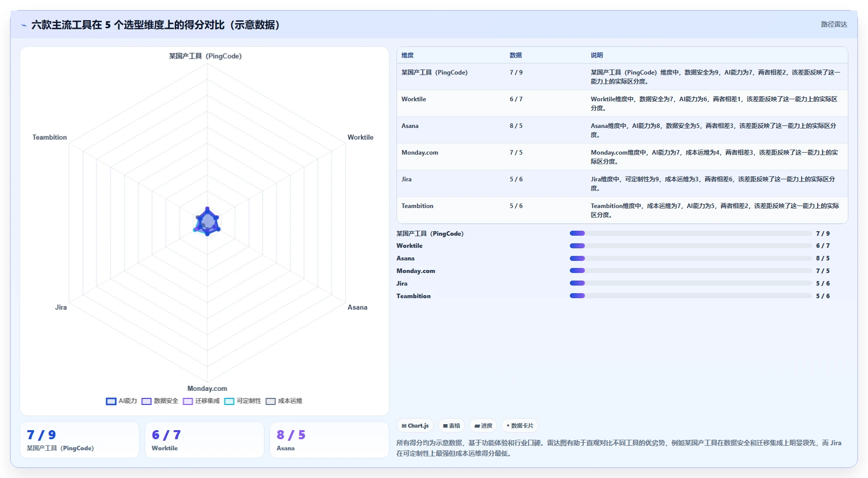
Task: Click the 表格 chip
Action: click(451, 426)
